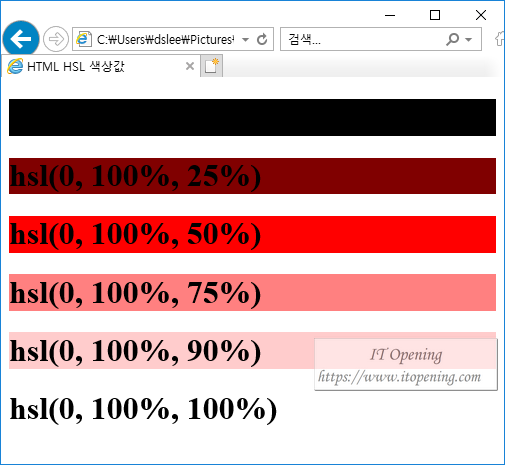Screen dimensions: 505x465
Task: Click inside the 검색... search box
Action: pos(363,39)
